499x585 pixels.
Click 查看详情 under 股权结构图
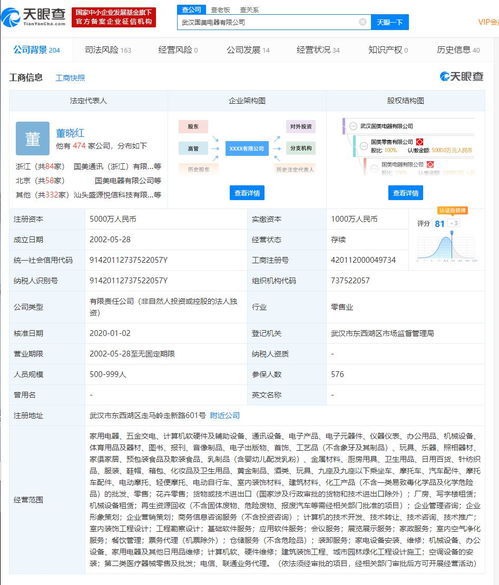tap(406, 193)
